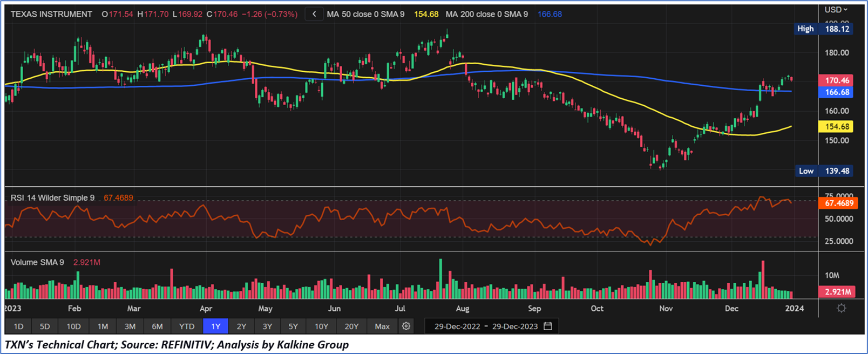Open the chart settings gear at bottom right

[x=841, y=308]
